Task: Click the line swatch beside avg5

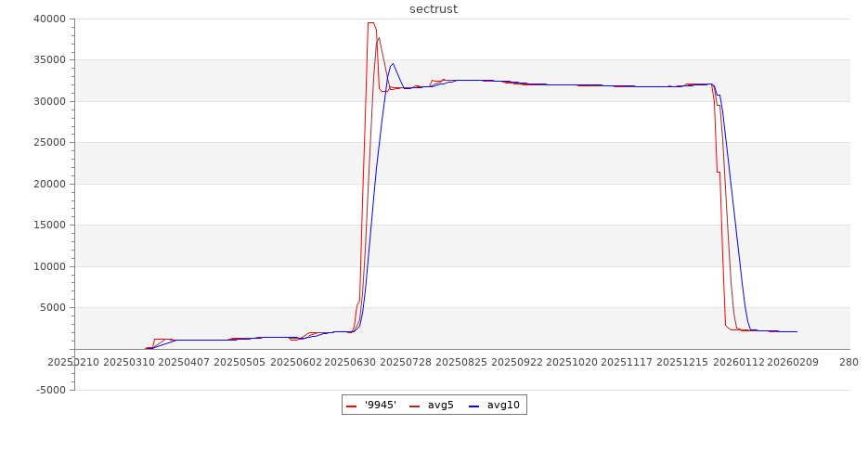Action: point(413,406)
